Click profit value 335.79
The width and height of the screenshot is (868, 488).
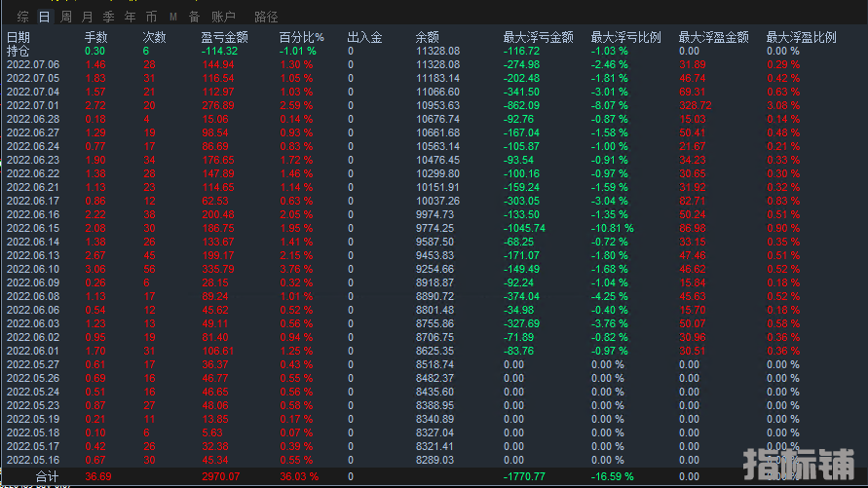coord(218,270)
